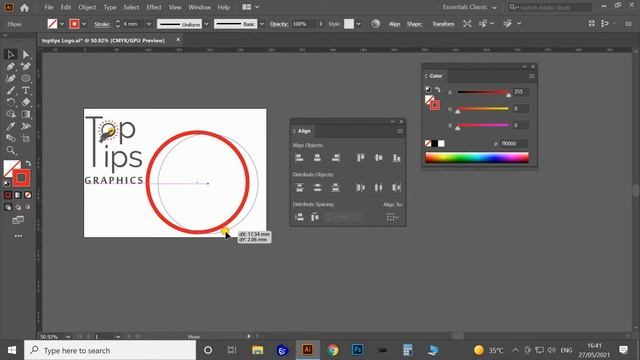Swap fill and stroke in toolbar
The height and width of the screenshot is (360, 640).
click(28, 163)
